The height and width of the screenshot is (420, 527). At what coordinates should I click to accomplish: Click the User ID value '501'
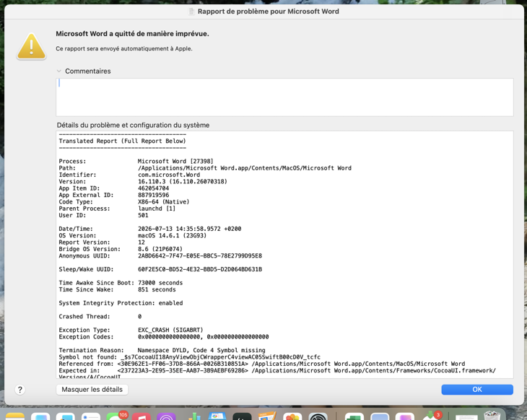[x=143, y=215]
